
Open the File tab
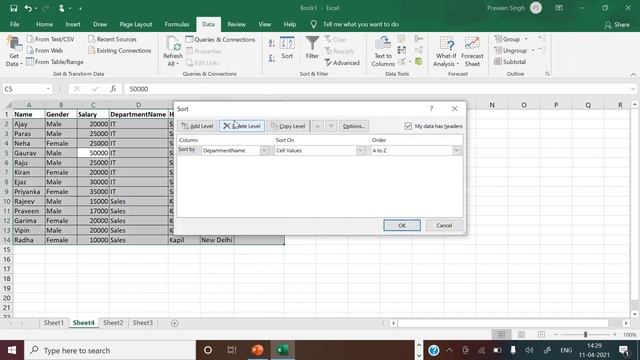[x=15, y=24]
